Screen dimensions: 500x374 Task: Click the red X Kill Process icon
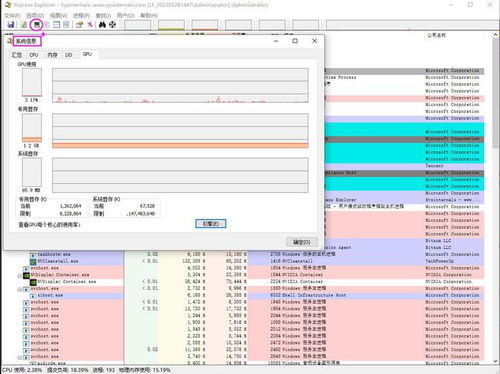click(x=90, y=25)
